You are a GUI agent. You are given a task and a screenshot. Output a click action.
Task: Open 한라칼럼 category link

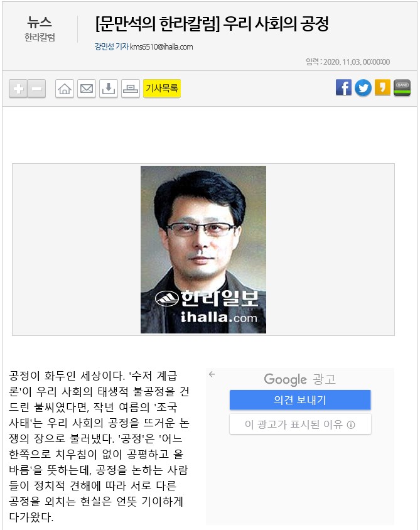click(40, 37)
